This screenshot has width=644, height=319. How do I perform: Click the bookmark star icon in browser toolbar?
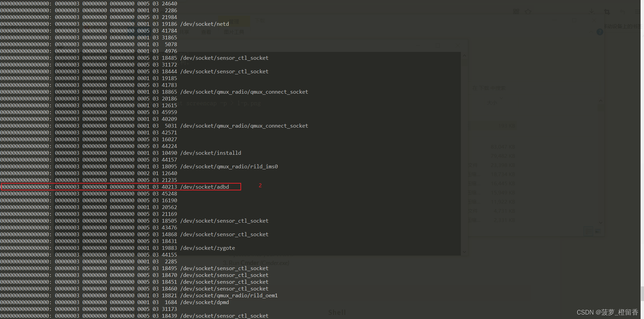528,12
